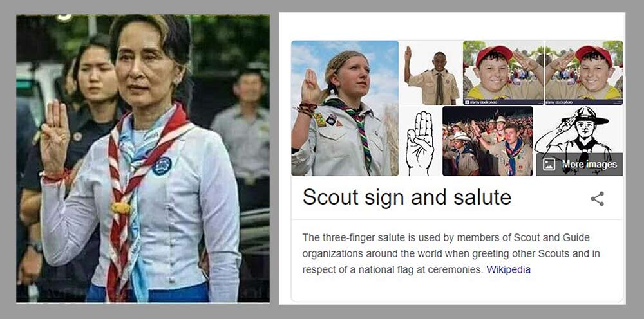Click the Scout sign and salute heading
The image size is (644, 319).
click(406, 197)
